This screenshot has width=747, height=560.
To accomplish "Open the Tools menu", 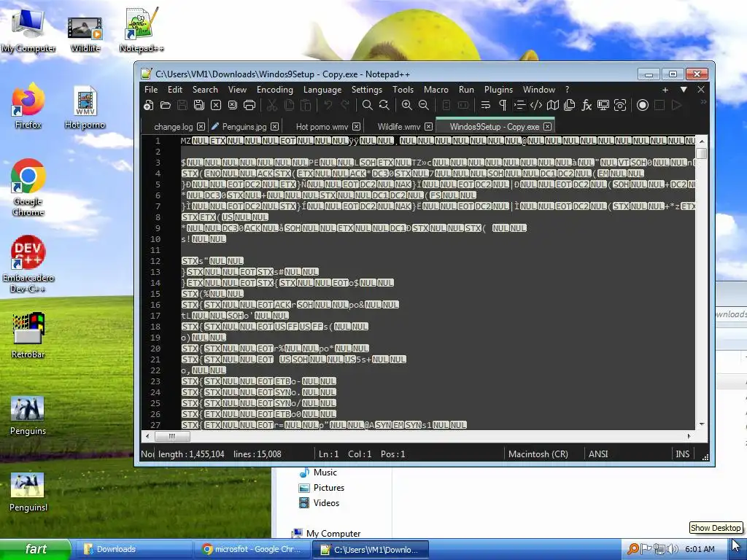I will [403, 90].
